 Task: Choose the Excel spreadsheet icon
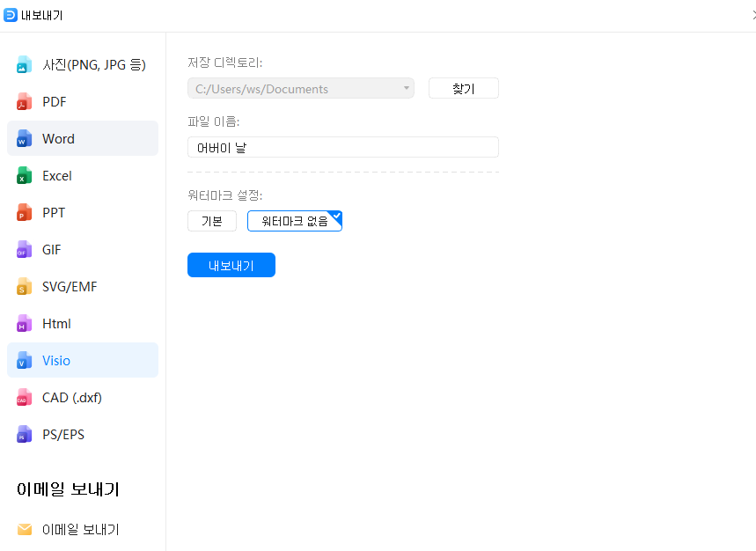click(x=25, y=176)
